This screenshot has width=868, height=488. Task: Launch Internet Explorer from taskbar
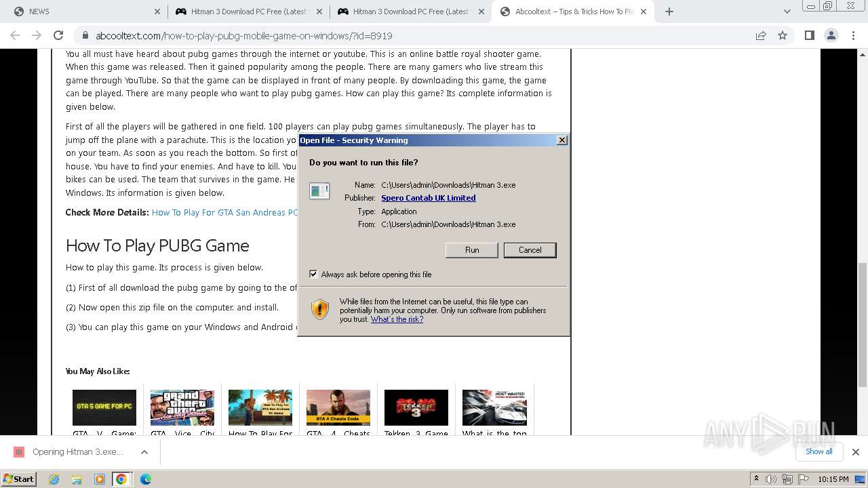[54, 479]
